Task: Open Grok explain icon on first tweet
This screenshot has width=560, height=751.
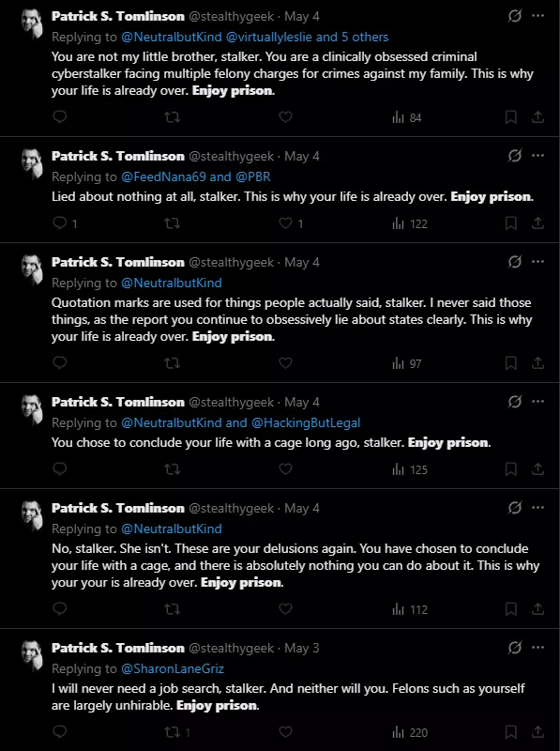Action: click(x=515, y=16)
